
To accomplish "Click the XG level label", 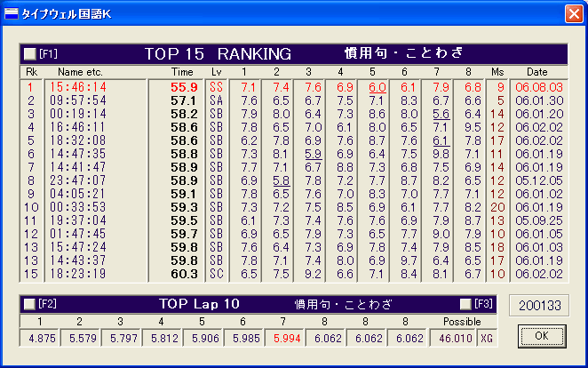I will [487, 339].
